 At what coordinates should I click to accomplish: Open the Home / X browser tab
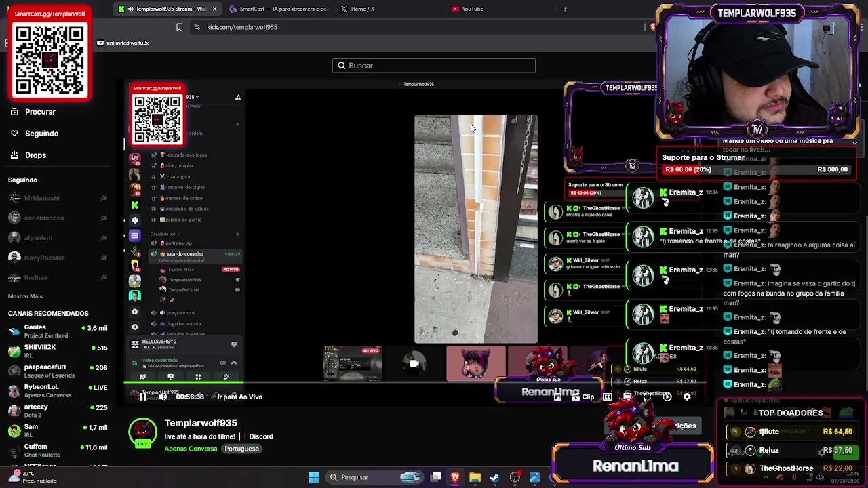click(387, 9)
